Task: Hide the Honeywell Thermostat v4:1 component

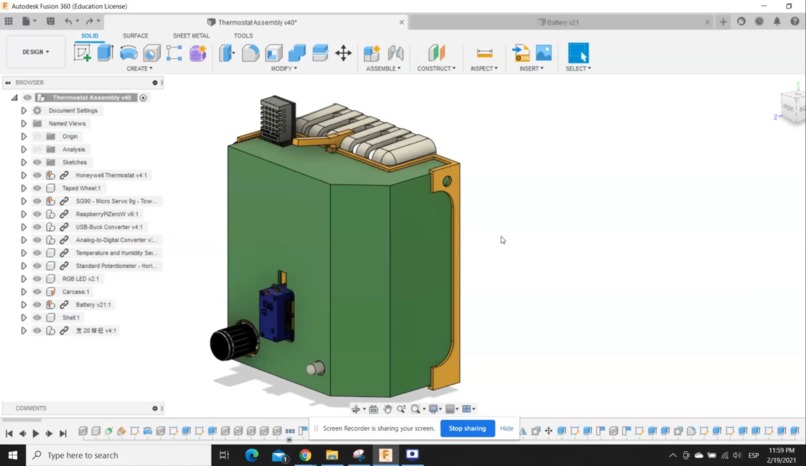Action: click(x=37, y=175)
